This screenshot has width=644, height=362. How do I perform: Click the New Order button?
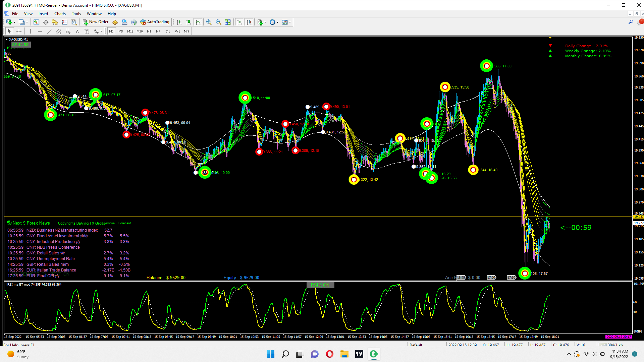[96, 22]
